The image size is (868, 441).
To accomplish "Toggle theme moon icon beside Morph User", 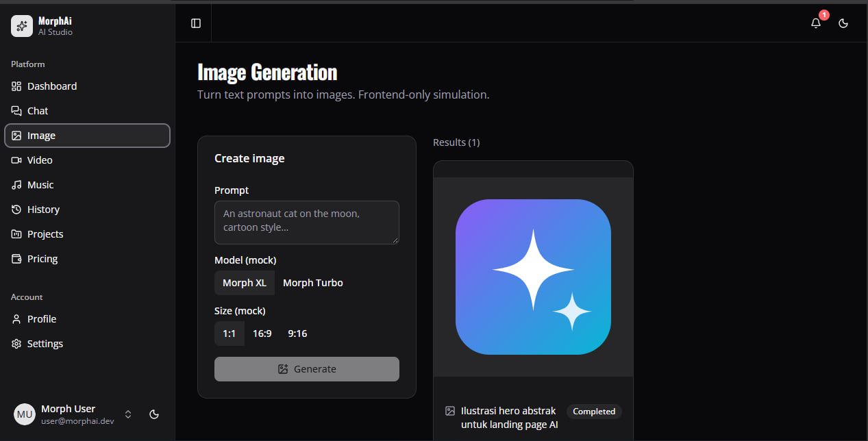I will 154,414.
